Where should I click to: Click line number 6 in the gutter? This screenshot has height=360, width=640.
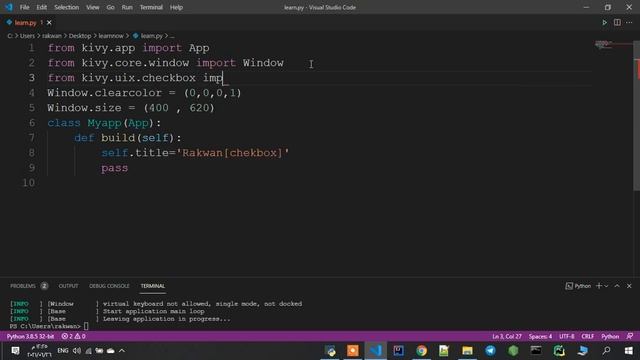tap(31, 123)
